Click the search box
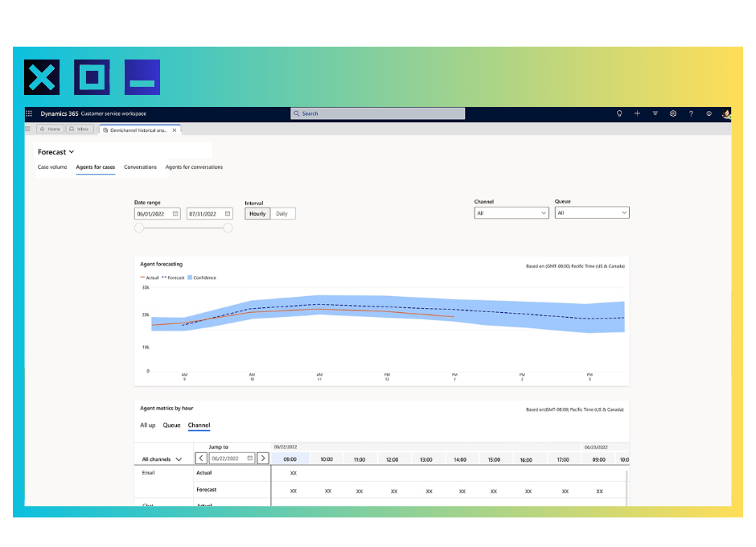 pos(377,113)
